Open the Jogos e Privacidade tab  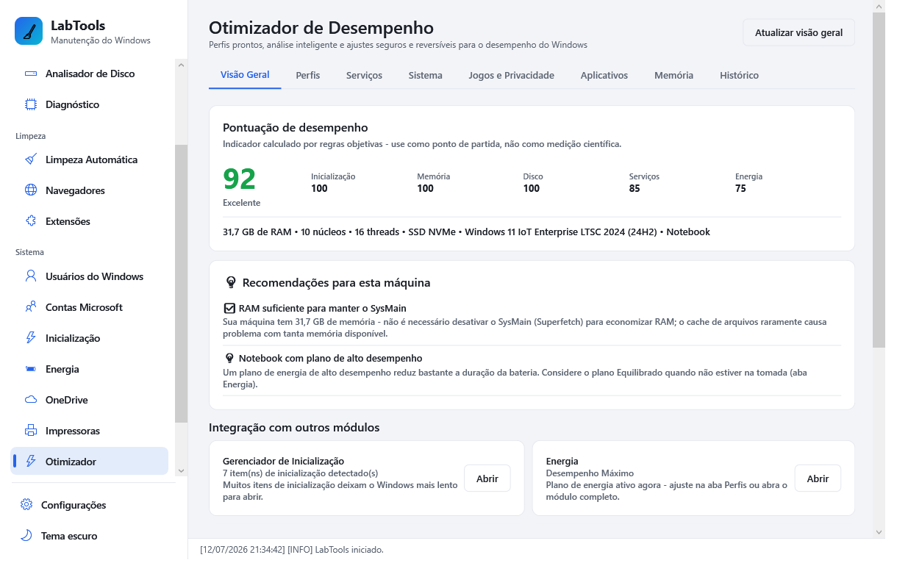coord(511,75)
